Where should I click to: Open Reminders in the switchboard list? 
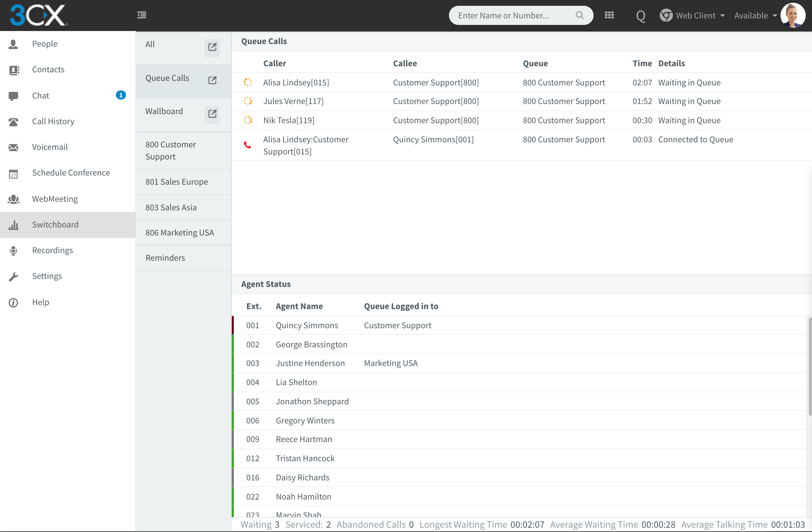pyautogui.click(x=165, y=258)
